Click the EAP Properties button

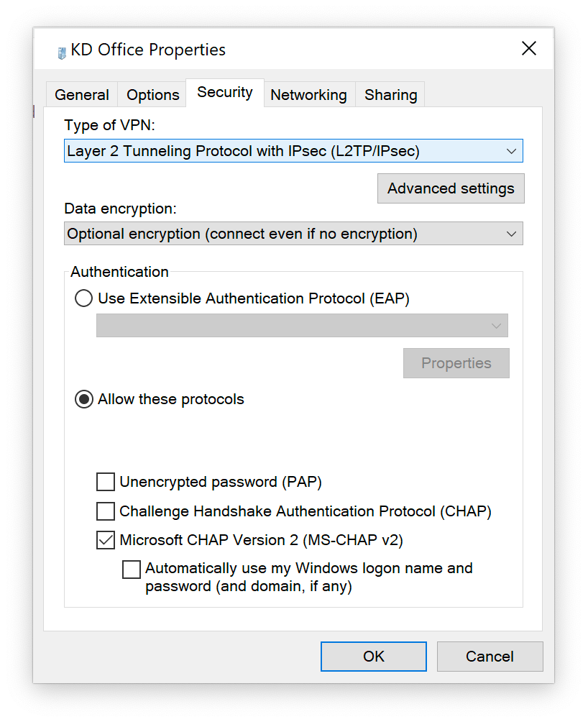tap(456, 363)
